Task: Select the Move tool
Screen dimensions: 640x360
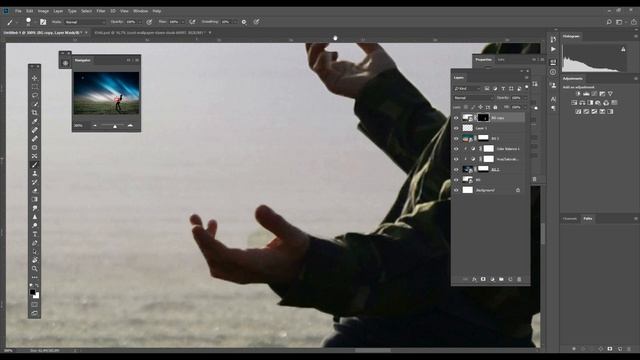Action: click(35, 78)
